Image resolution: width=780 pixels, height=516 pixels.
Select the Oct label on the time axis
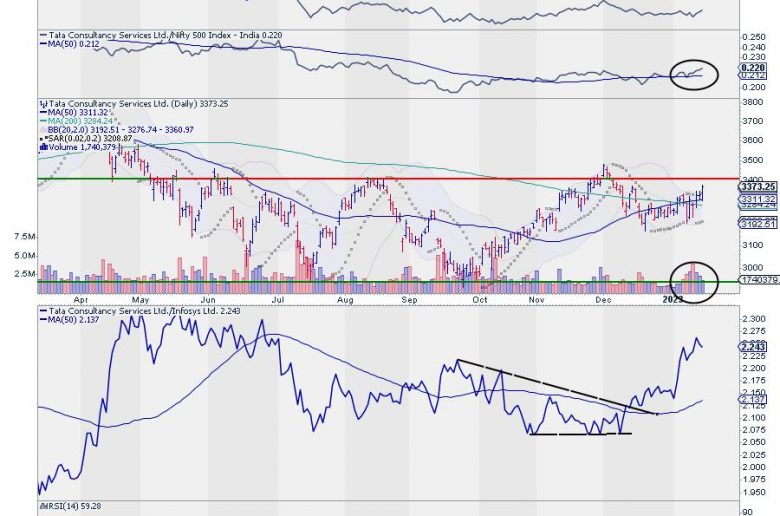[480, 300]
